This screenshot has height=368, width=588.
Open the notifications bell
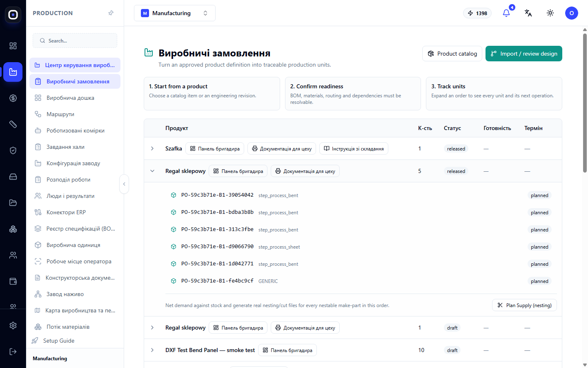(x=506, y=13)
